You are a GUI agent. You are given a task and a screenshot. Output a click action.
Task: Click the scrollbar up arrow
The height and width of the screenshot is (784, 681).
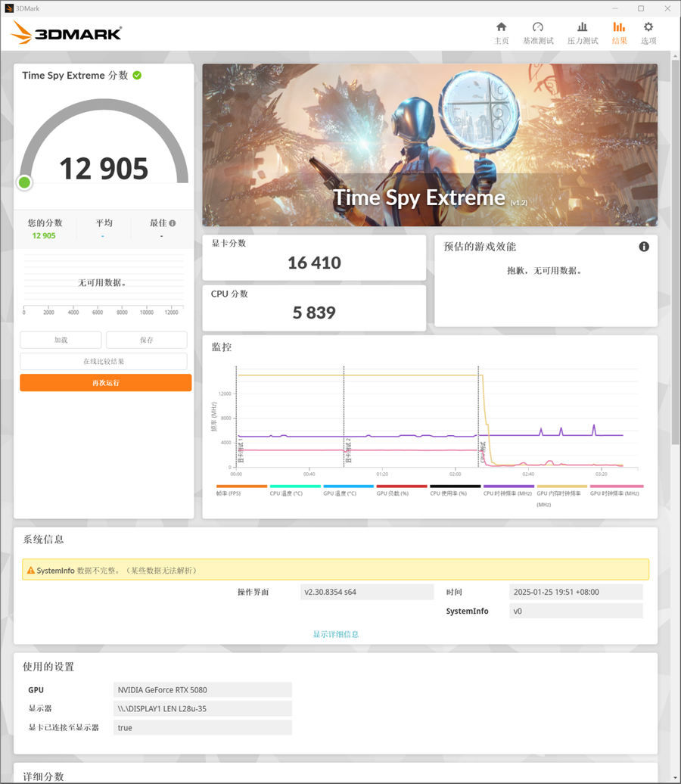pos(675,55)
